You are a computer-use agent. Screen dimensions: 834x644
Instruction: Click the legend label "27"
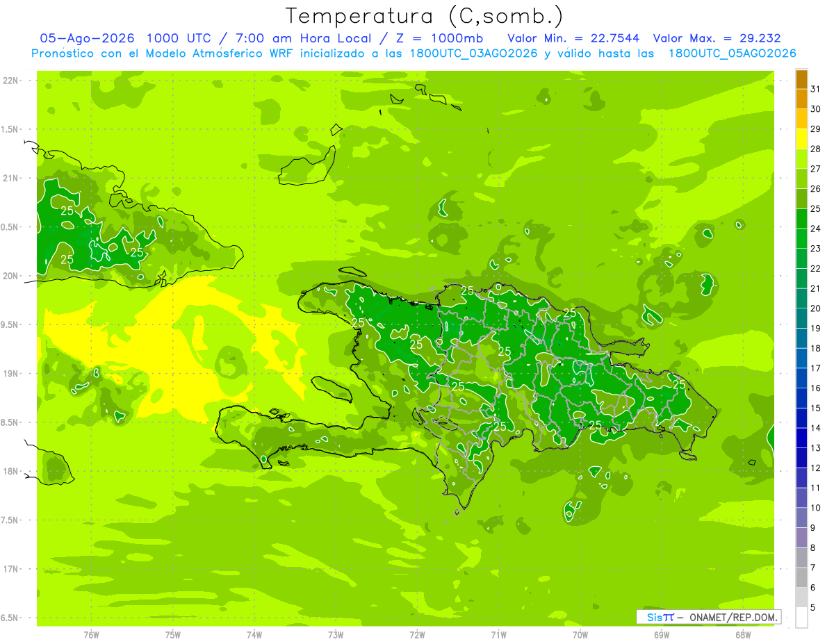pos(815,169)
